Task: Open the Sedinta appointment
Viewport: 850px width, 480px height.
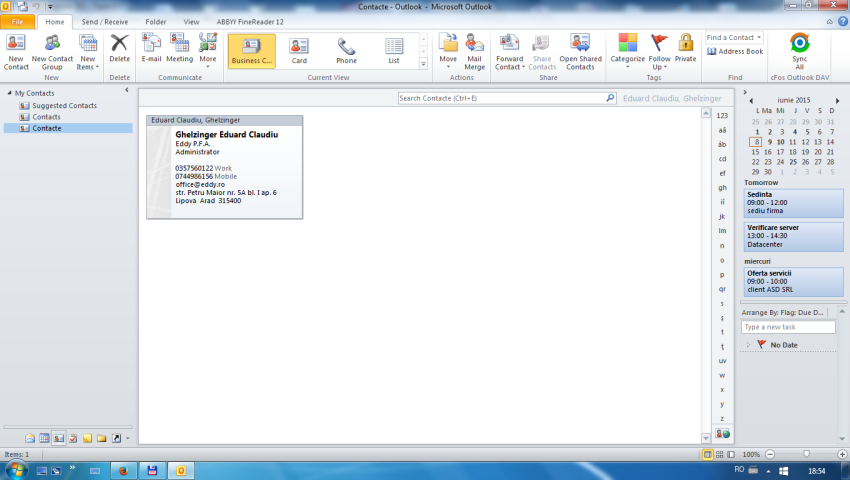Action: pyautogui.click(x=793, y=202)
